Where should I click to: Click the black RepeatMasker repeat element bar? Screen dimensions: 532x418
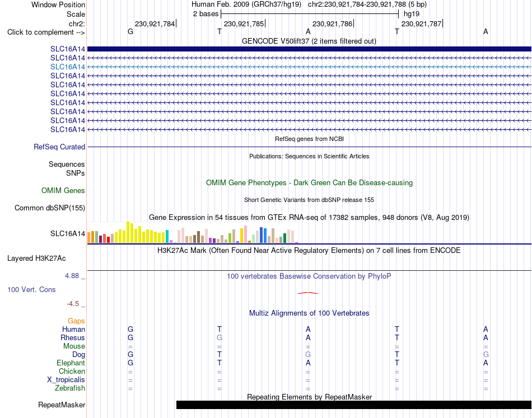[x=353, y=405]
